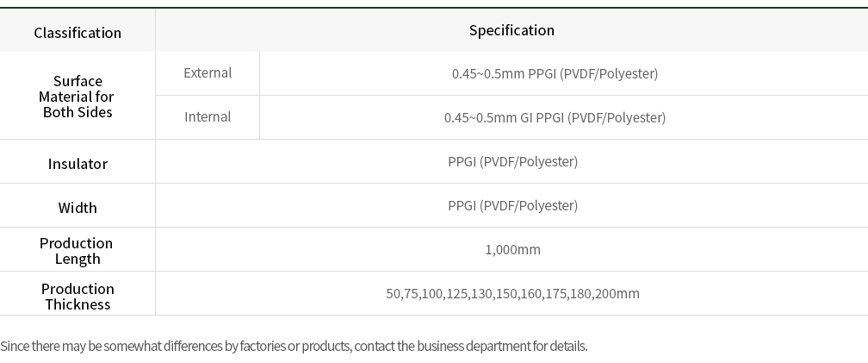The image size is (868, 363).
Task: Select the Width row's PPGI value
Action: [512, 206]
